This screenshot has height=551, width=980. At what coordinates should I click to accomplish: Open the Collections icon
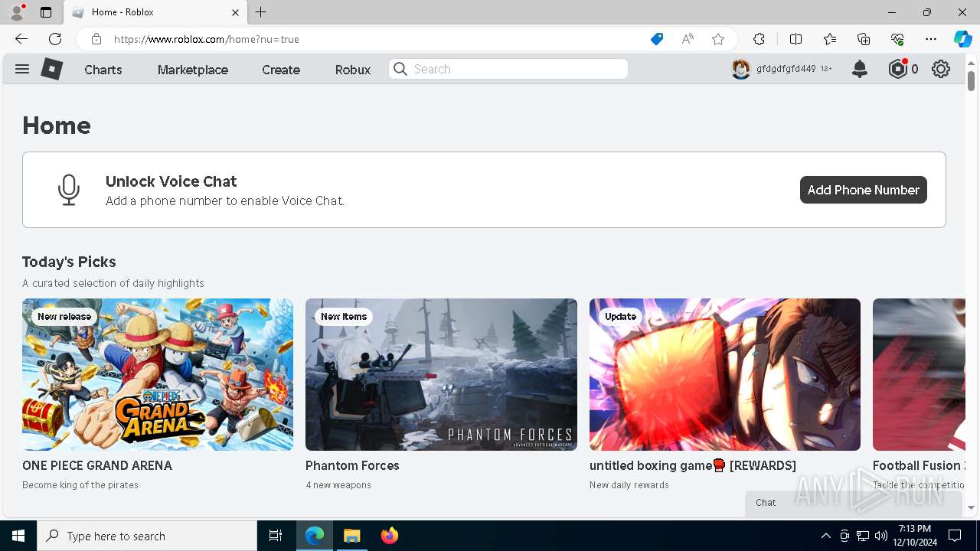click(864, 39)
